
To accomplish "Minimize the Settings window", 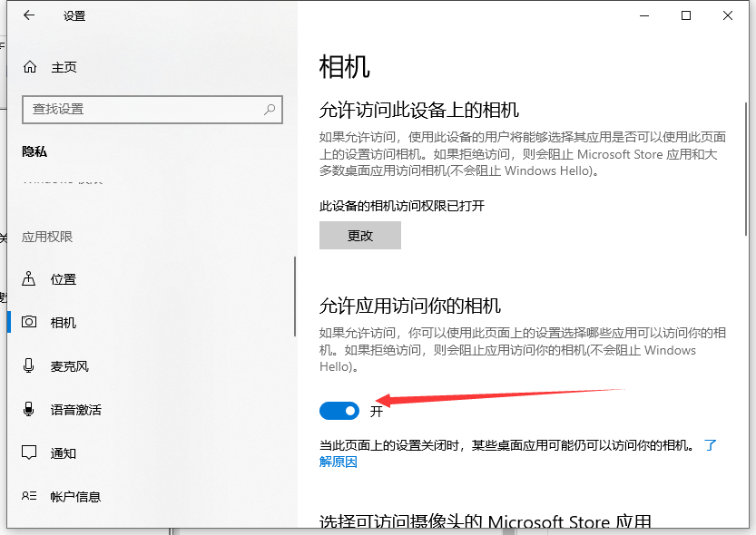I will coord(644,15).
